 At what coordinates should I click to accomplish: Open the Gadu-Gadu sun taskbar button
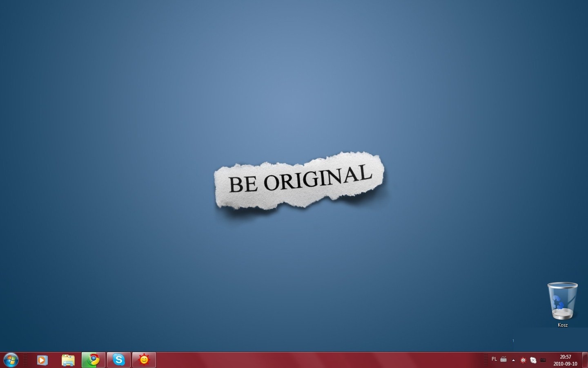coord(144,360)
